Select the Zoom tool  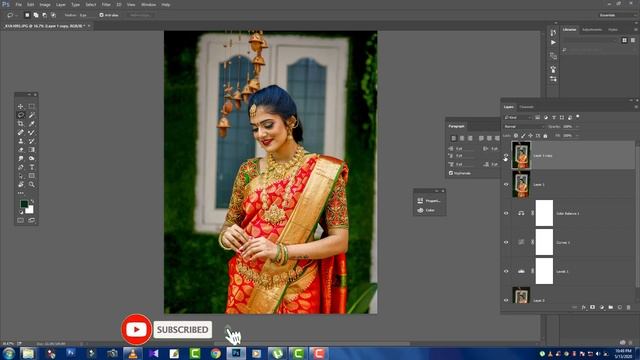click(31, 184)
